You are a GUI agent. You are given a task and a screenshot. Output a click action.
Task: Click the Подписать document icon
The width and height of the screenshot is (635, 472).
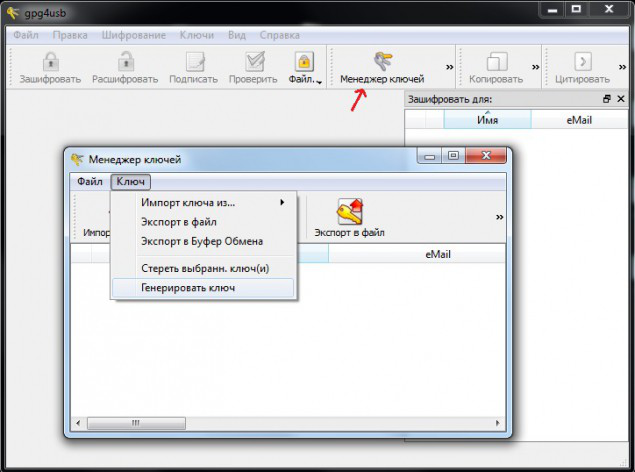click(x=195, y=62)
